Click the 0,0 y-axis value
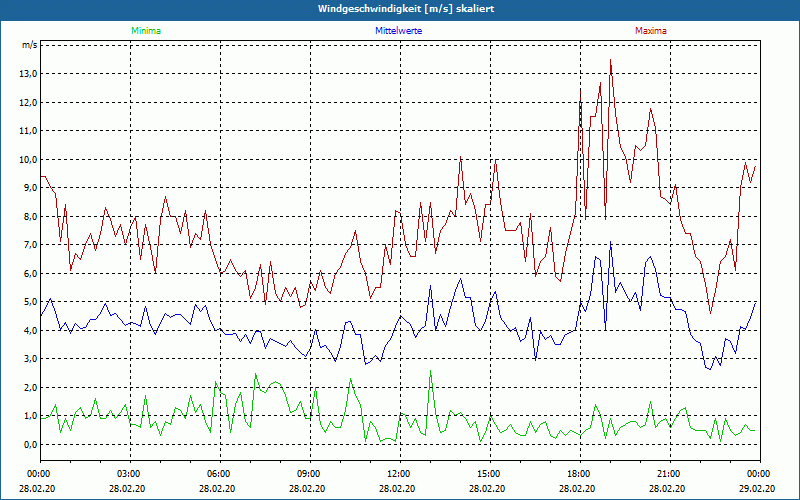 click(x=32, y=444)
